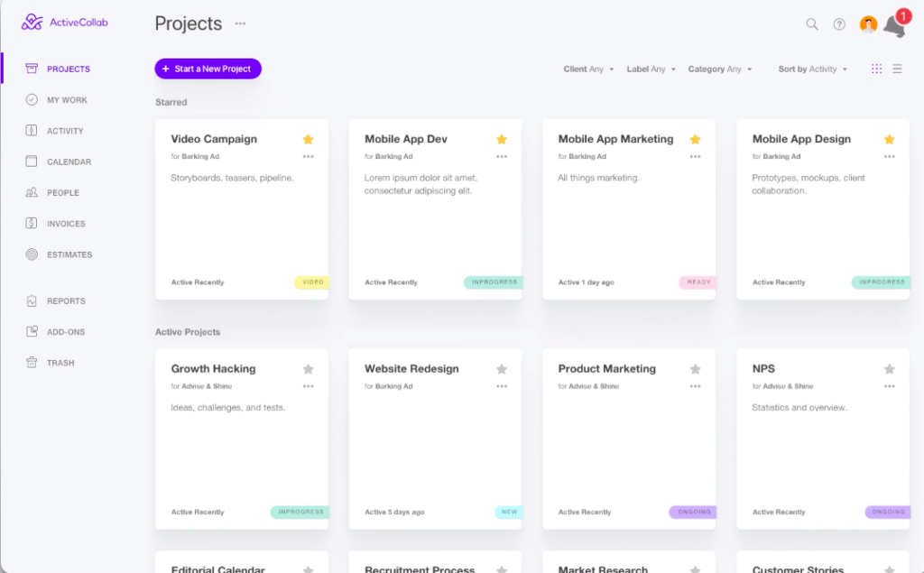Unstar the Video Campaign project

coord(308,139)
